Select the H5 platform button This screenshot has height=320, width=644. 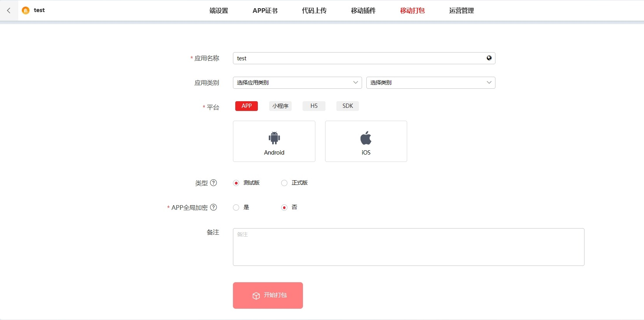coord(314,106)
